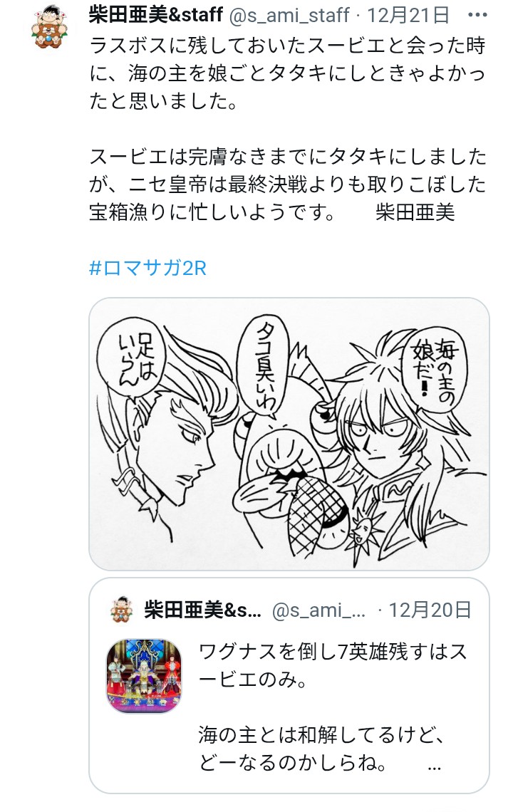The height and width of the screenshot is (812, 513).
Task: Open the quoted tweet's game screenshot thumbnail
Action: pos(144,676)
